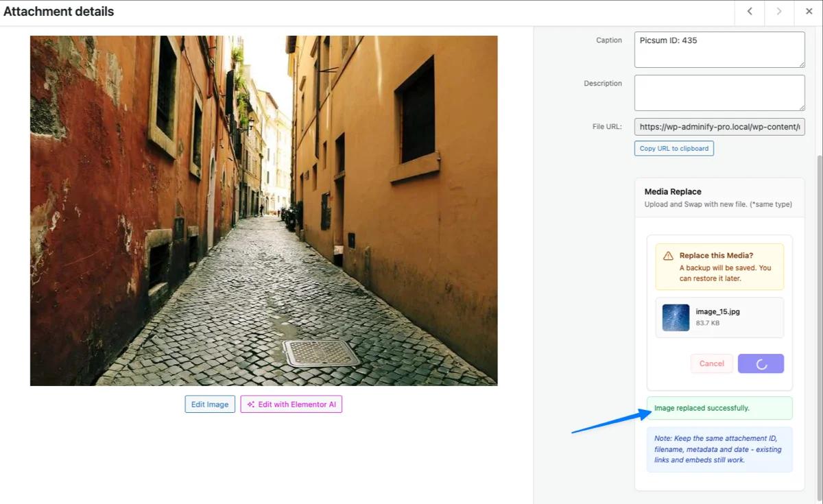Click the purple loading spinner button

point(761,363)
